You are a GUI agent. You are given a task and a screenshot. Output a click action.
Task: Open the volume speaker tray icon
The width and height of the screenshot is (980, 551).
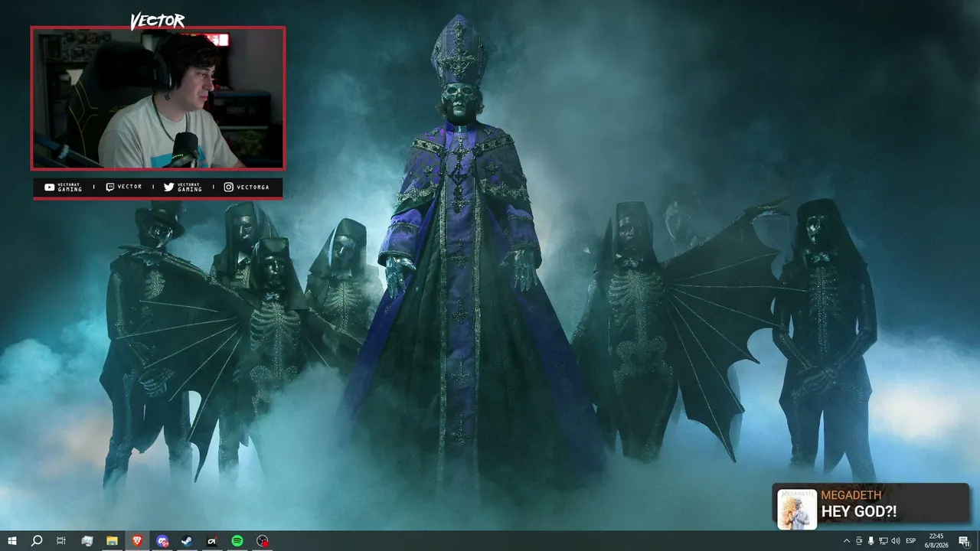click(x=896, y=541)
